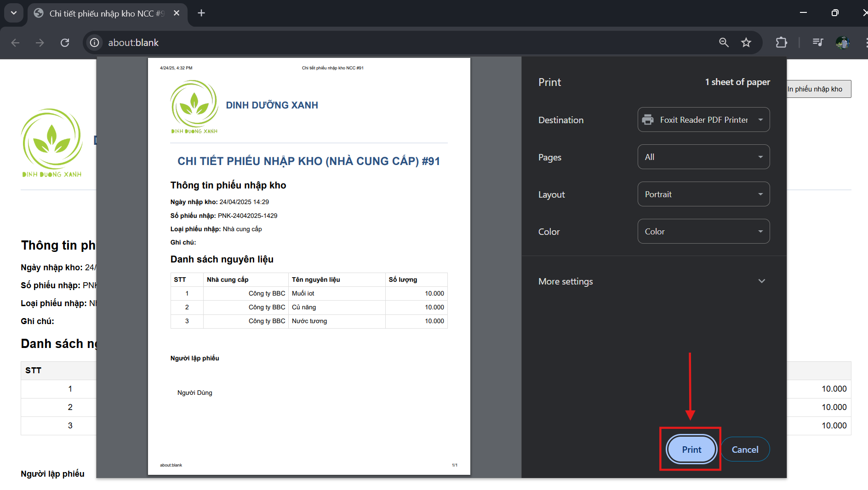868x490 pixels.
Task: Open the Color dropdown
Action: (x=703, y=231)
